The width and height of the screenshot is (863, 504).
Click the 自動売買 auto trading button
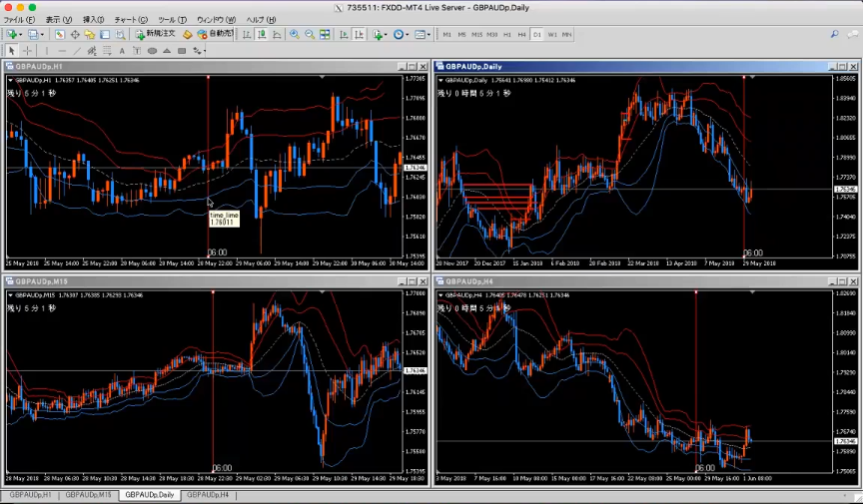(214, 34)
